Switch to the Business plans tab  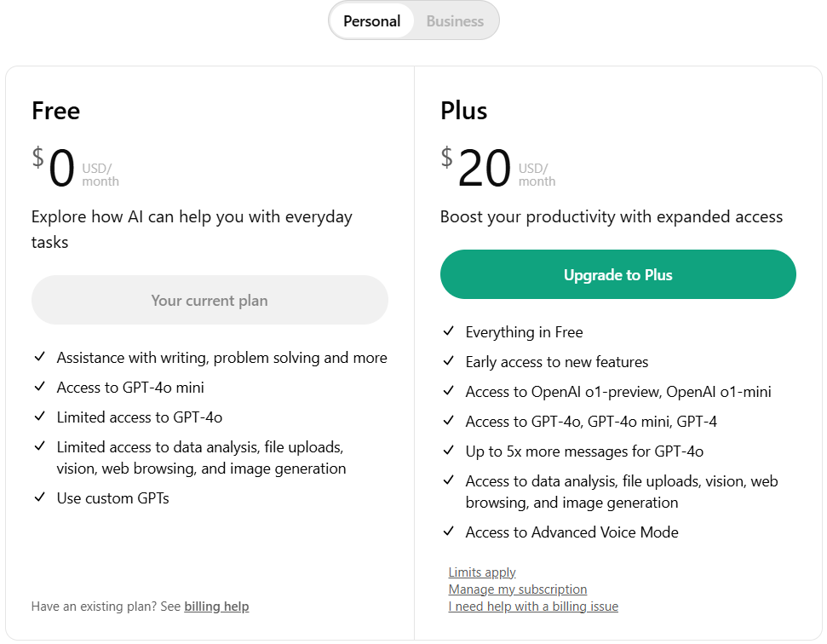click(455, 21)
